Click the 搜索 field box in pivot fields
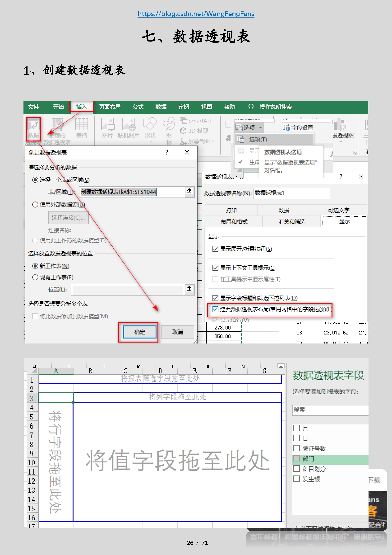The image size is (392, 555). pyautogui.click(x=330, y=410)
